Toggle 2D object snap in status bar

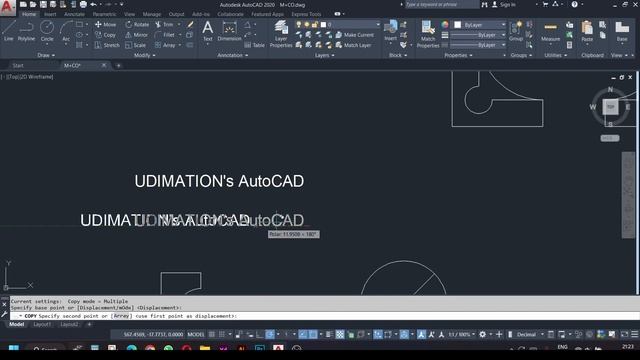(313, 334)
